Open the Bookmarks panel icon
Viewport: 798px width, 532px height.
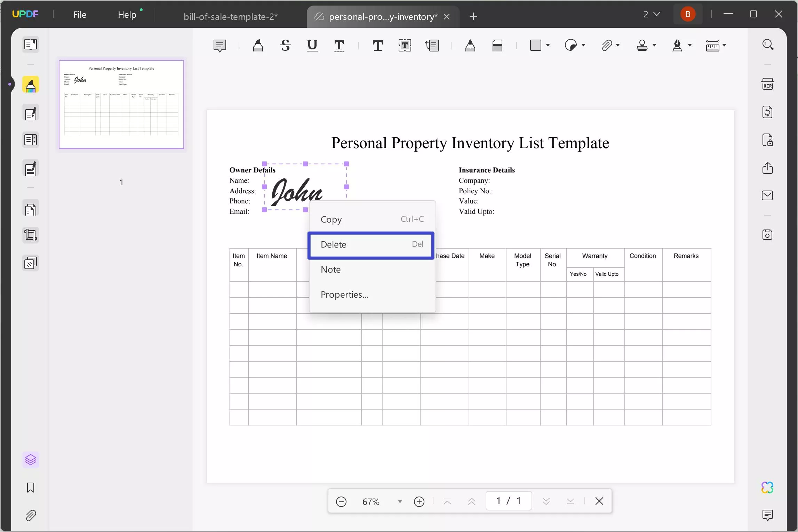tap(31, 488)
